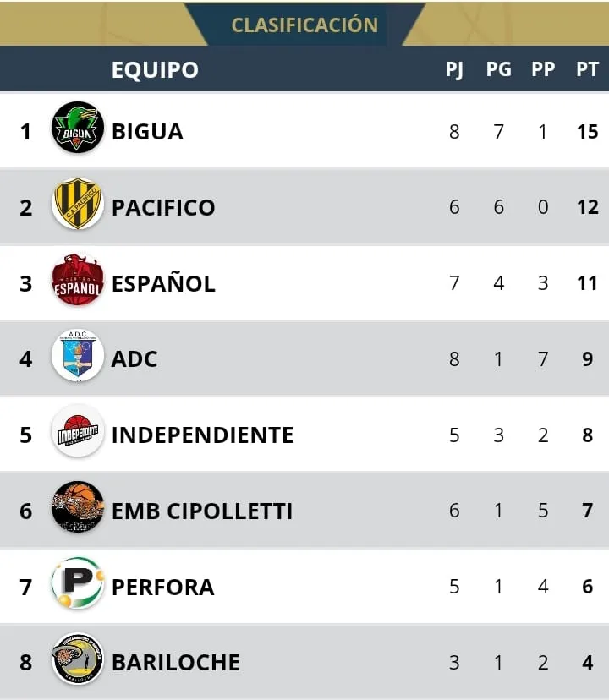Sort by the PT column header

[x=587, y=69]
